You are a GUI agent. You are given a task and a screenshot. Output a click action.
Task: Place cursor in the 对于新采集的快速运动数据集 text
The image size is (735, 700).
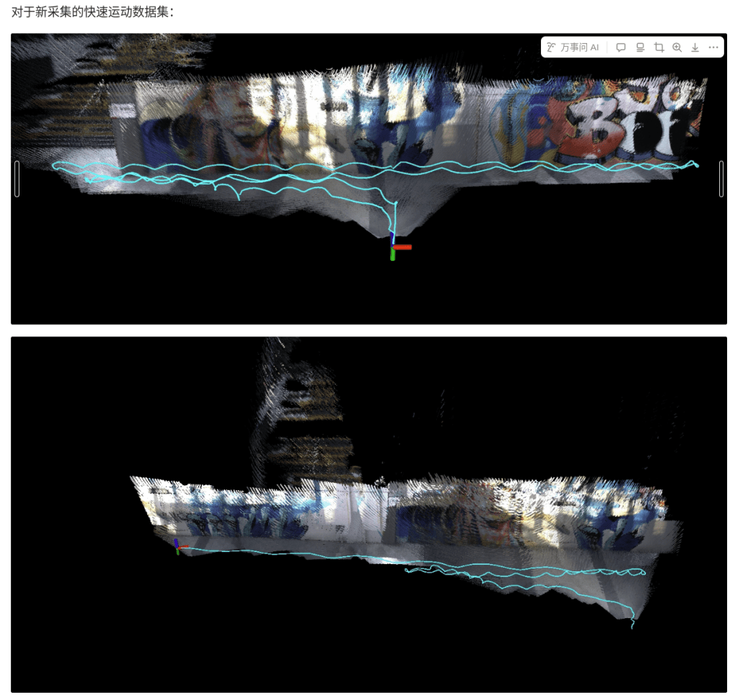point(93,12)
